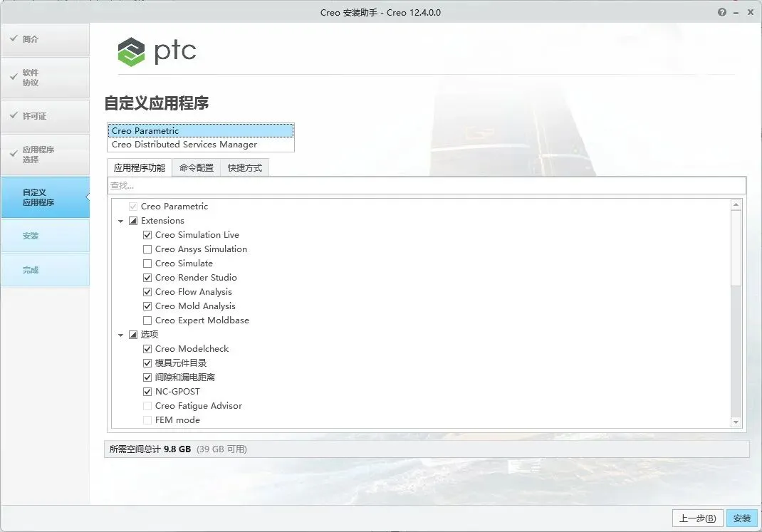Toggle the Creo Flow Analysis checkbox
This screenshot has height=532, width=762.
147,292
